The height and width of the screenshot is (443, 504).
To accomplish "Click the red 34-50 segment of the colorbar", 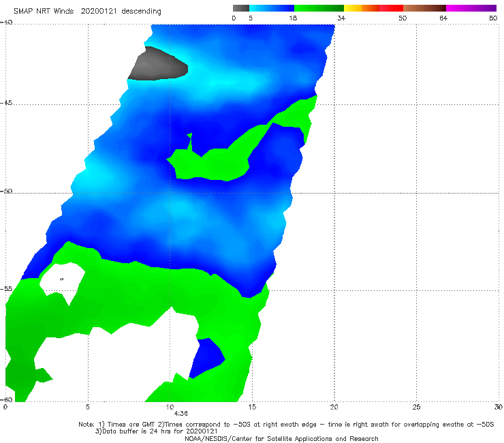I will coord(373,8).
